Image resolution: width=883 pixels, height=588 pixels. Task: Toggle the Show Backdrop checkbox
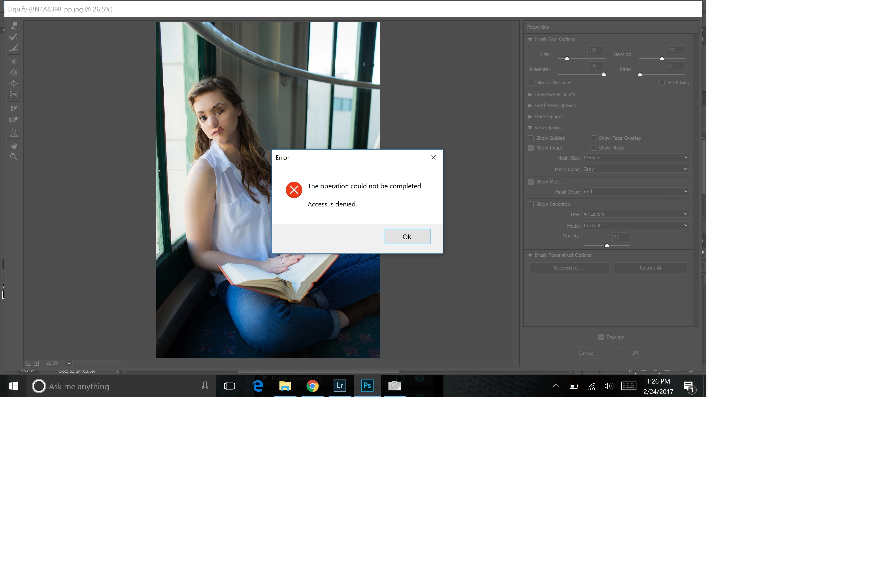531,204
